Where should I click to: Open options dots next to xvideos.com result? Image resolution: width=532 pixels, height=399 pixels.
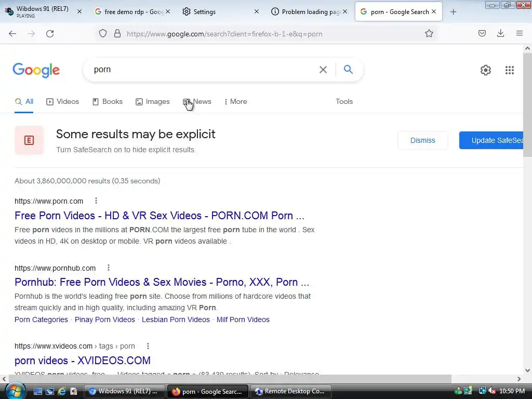[x=148, y=345]
